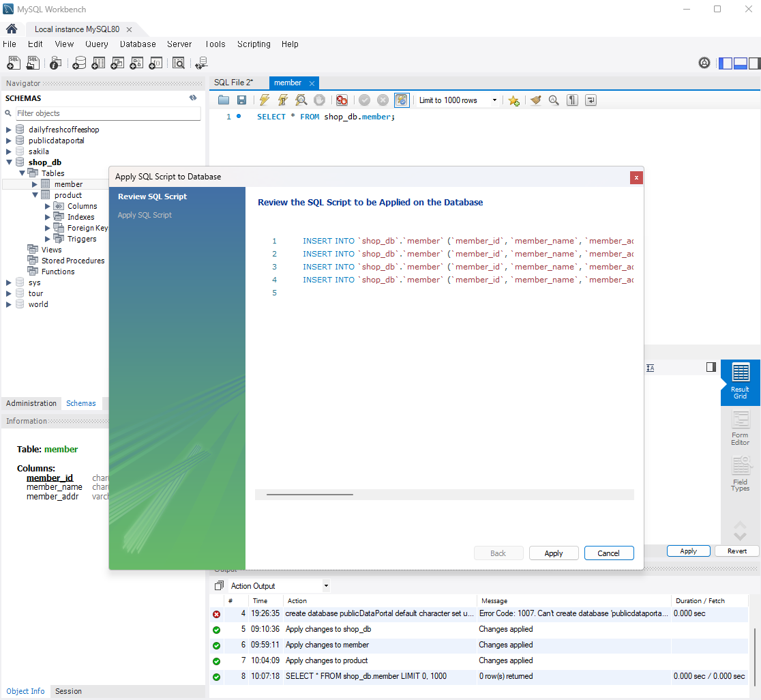The image size is (761, 700).
Task: Open find panel magnifier icon
Action: pyautogui.click(x=554, y=100)
